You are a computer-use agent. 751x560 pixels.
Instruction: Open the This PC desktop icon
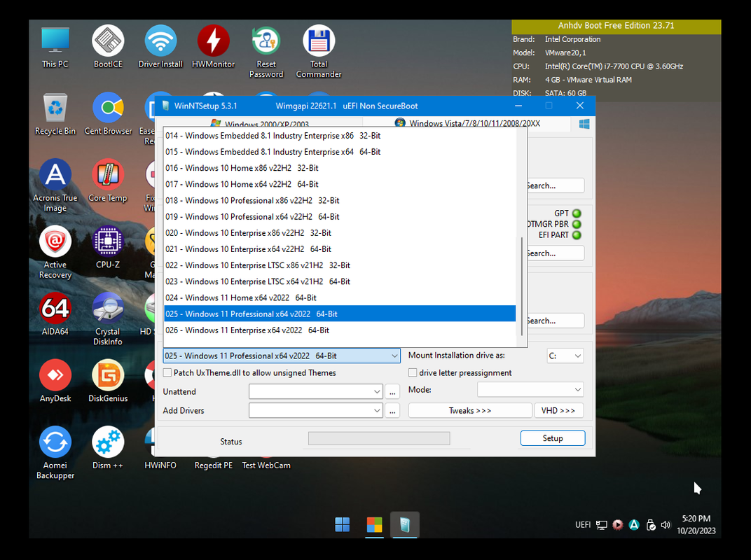(x=55, y=48)
